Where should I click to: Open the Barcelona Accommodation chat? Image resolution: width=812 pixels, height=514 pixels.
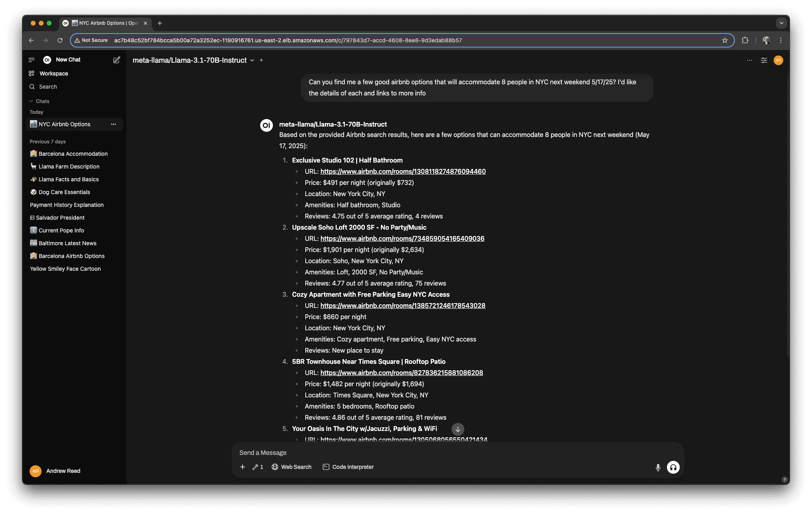tap(74, 154)
